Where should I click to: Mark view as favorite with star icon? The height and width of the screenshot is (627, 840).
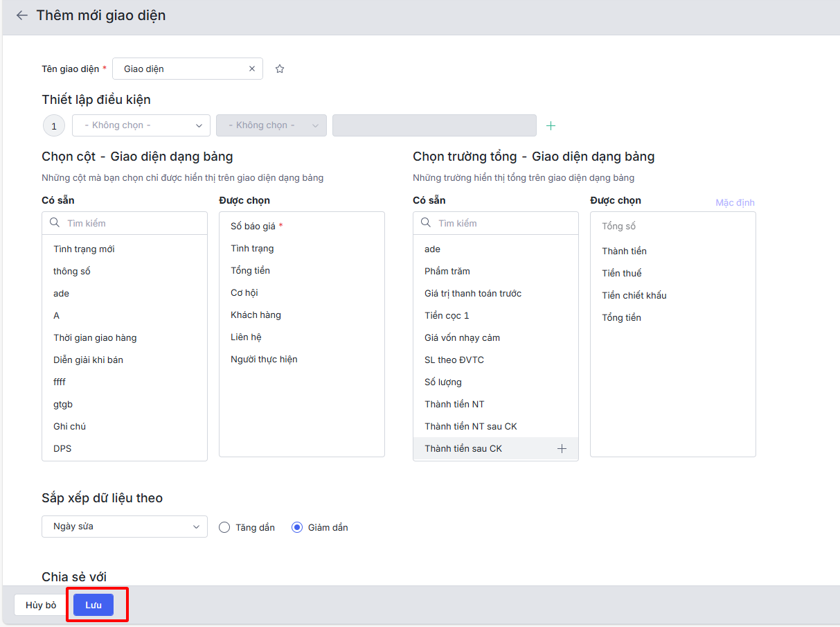tap(280, 69)
